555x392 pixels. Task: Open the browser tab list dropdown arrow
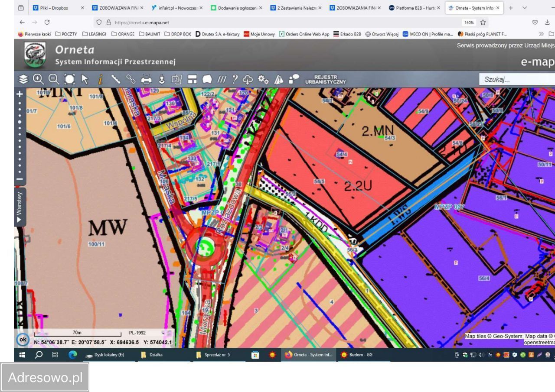pyautogui.click(x=525, y=8)
